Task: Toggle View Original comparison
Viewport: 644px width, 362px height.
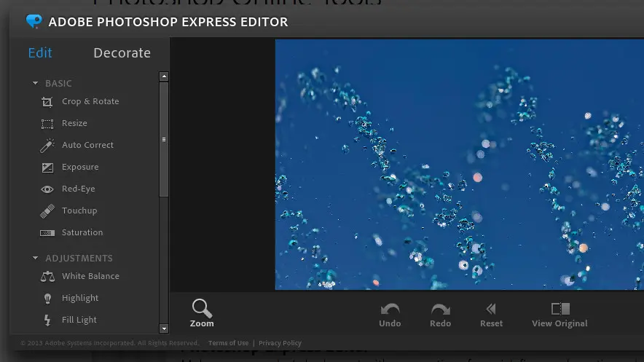Action: [x=559, y=315]
